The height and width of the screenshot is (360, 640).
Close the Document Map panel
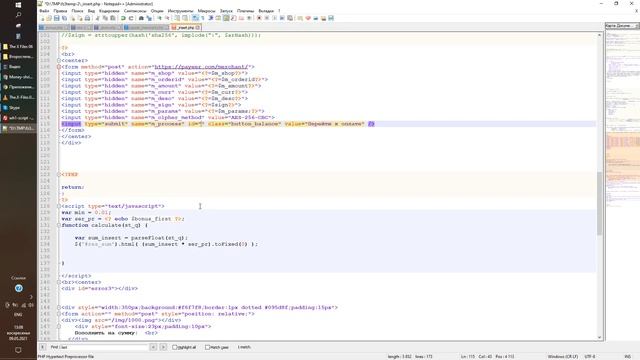tap(637, 26)
